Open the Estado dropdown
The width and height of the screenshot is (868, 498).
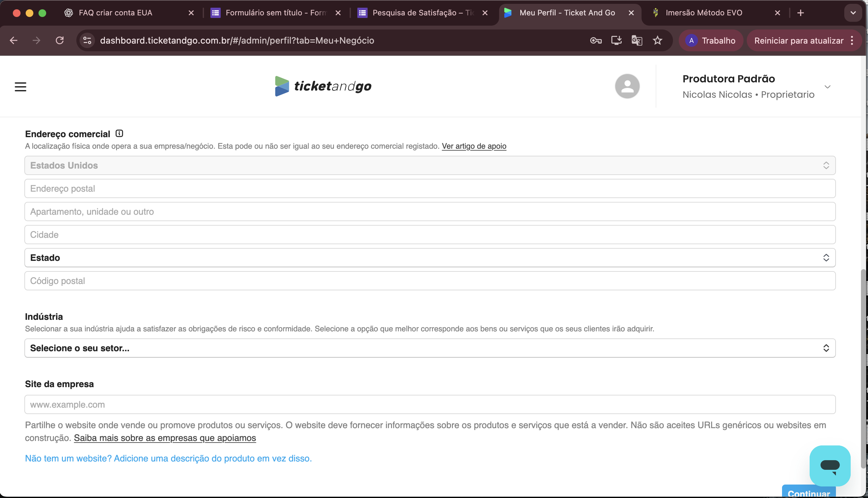click(x=430, y=258)
